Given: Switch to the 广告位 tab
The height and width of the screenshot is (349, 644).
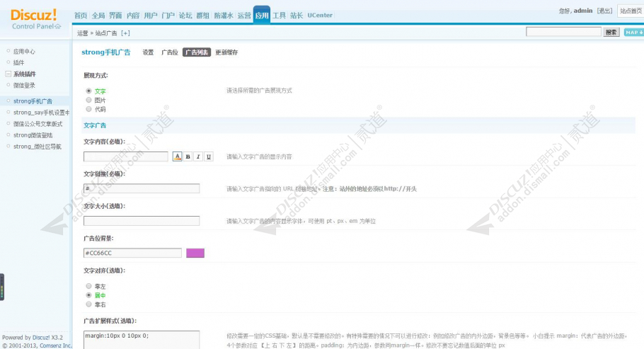Looking at the screenshot, I should (170, 52).
